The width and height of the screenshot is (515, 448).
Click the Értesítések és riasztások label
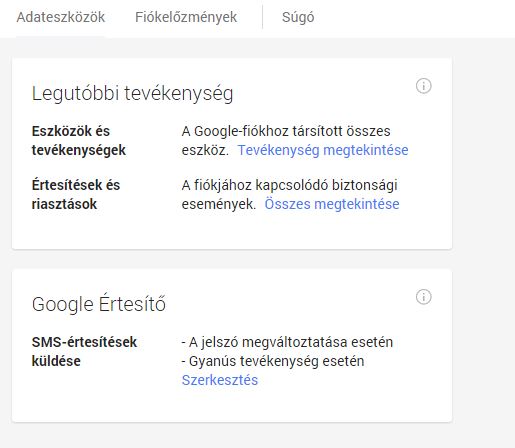(76, 194)
